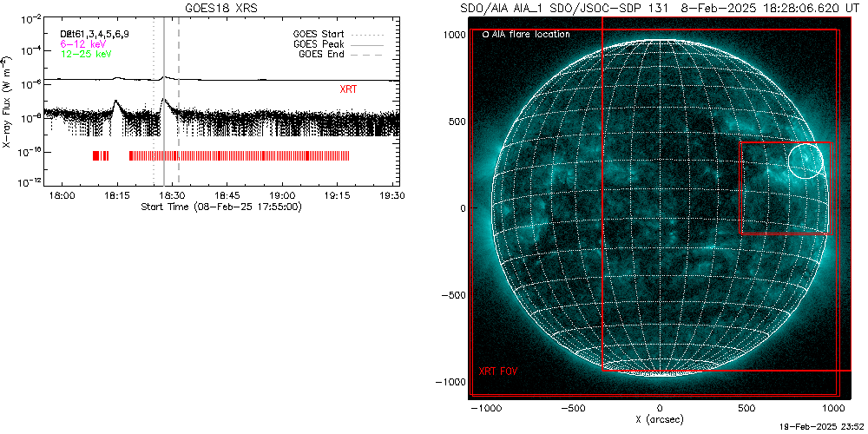Image resolution: width=868 pixels, height=434 pixels.
Task: Click the 19:30 time tick label
Action: click(392, 195)
